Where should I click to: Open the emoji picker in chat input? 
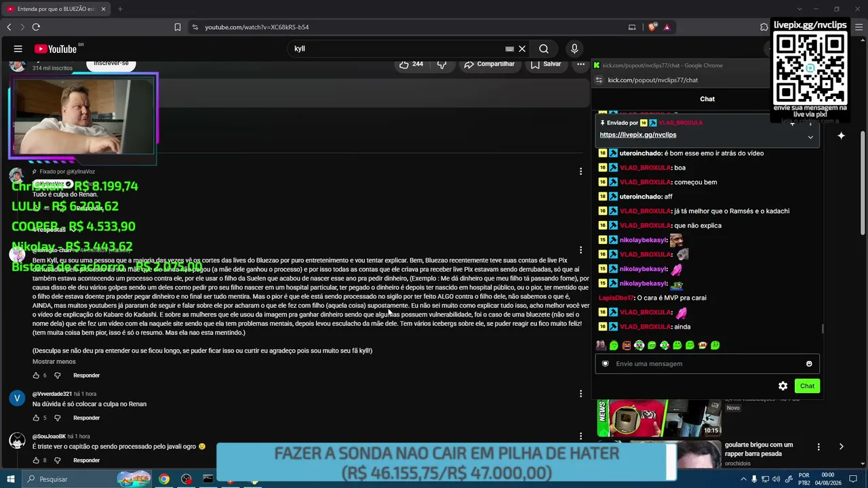point(809,364)
